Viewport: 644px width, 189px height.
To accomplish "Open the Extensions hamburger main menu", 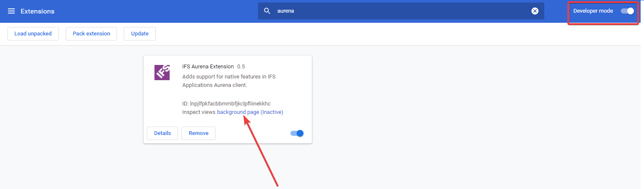I will pyautogui.click(x=11, y=11).
